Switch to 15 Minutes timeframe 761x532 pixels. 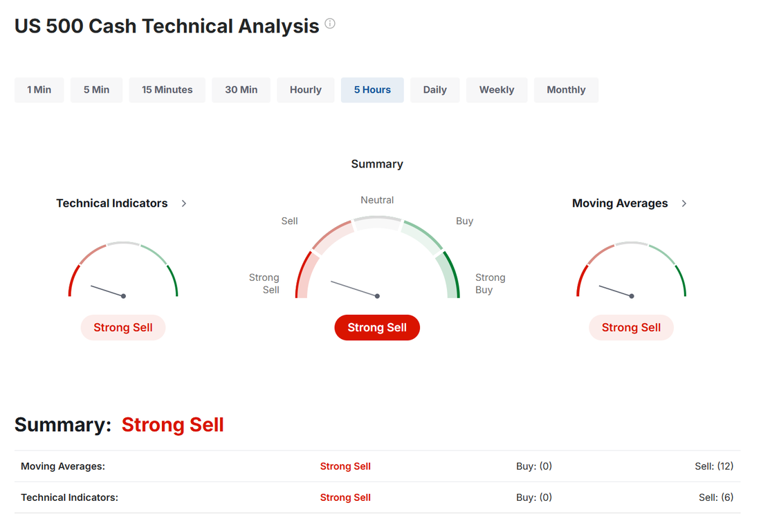tap(167, 90)
